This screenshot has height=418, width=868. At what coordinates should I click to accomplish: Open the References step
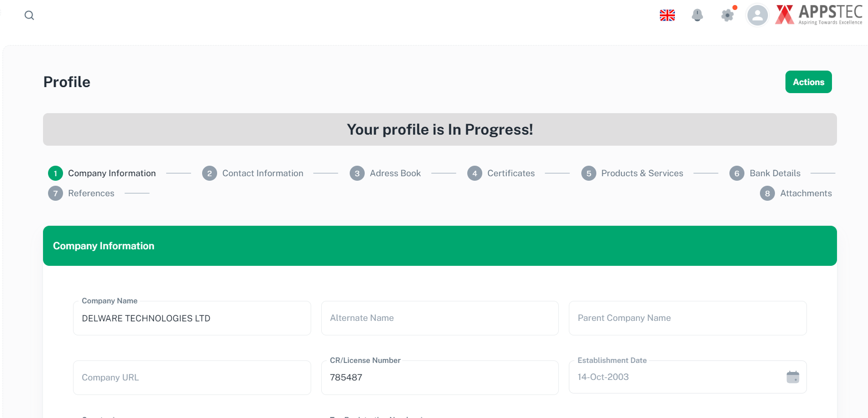coord(91,193)
